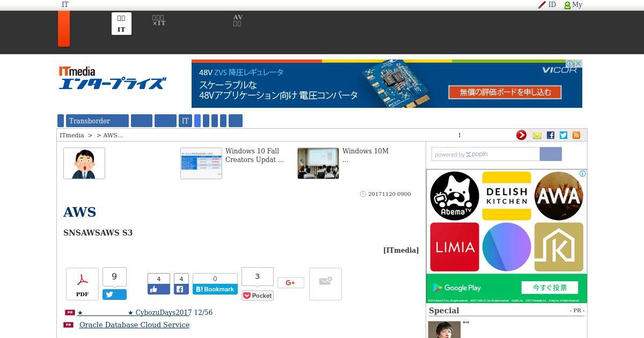Image resolution: width=644 pixels, height=338 pixels.
Task: Click the envelope mail-subscribe icon below the article
Action: [x=325, y=284]
